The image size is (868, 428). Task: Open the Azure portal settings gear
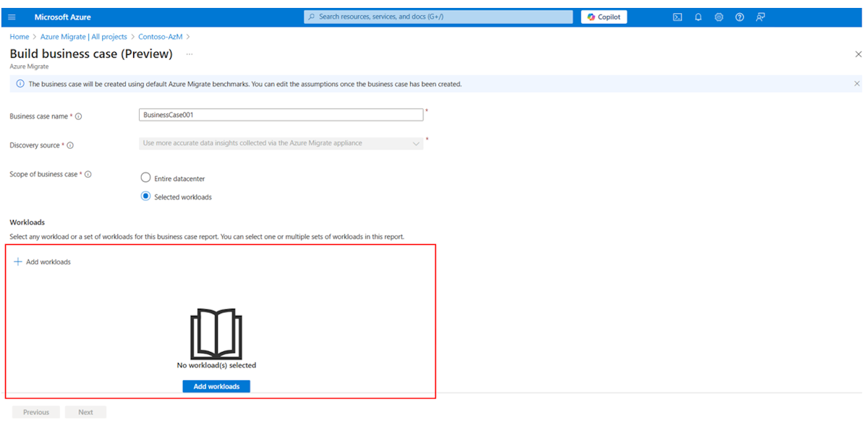[x=719, y=17]
